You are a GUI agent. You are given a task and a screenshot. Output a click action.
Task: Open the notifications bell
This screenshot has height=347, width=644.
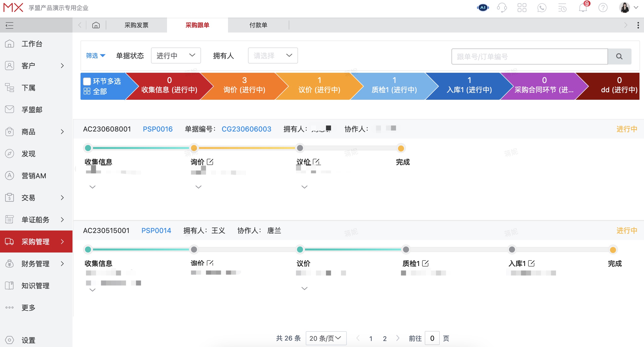point(583,8)
